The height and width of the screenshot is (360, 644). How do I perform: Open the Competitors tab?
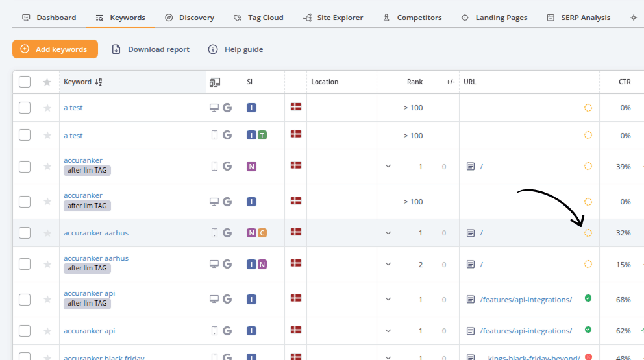tap(412, 18)
